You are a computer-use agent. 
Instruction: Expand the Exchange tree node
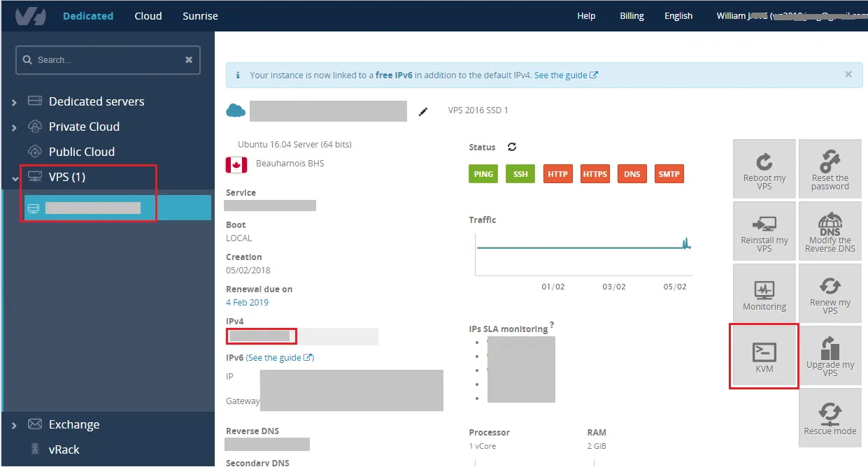tap(15, 425)
